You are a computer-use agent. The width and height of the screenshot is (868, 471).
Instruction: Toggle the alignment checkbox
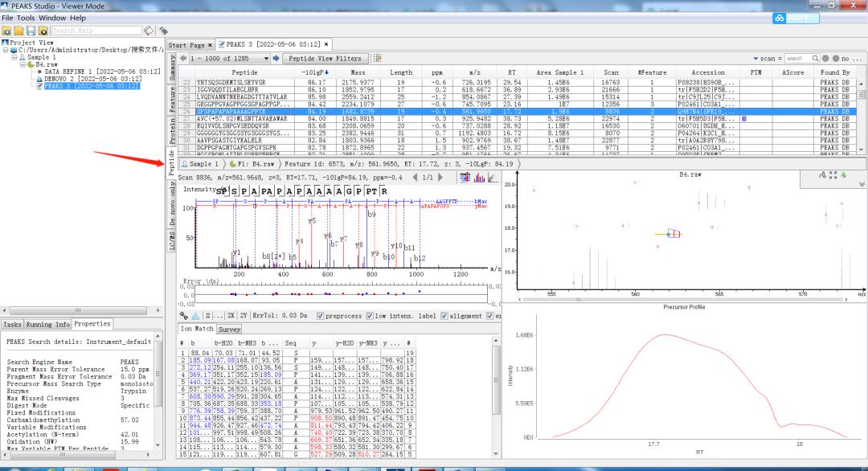click(x=444, y=316)
